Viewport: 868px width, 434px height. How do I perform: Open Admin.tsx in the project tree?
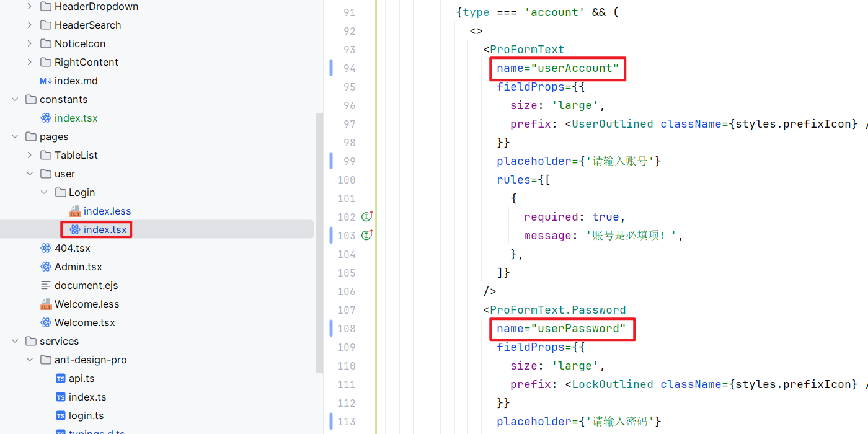point(78,267)
